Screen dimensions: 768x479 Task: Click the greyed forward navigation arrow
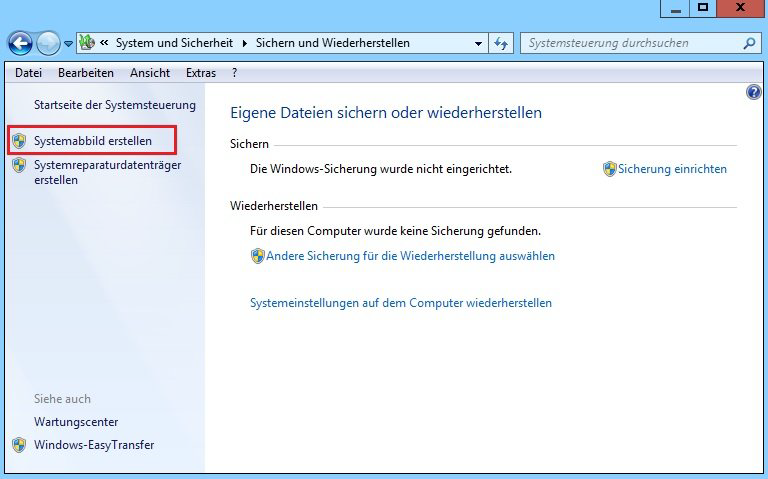coord(48,44)
